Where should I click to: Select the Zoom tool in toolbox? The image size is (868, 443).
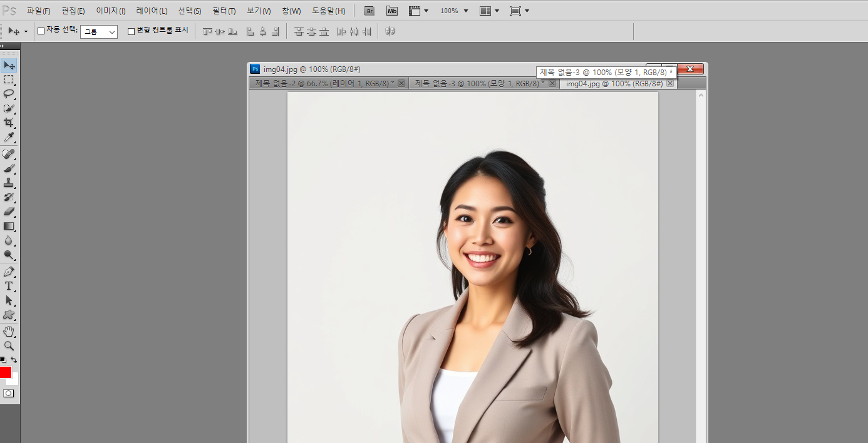pos(9,345)
